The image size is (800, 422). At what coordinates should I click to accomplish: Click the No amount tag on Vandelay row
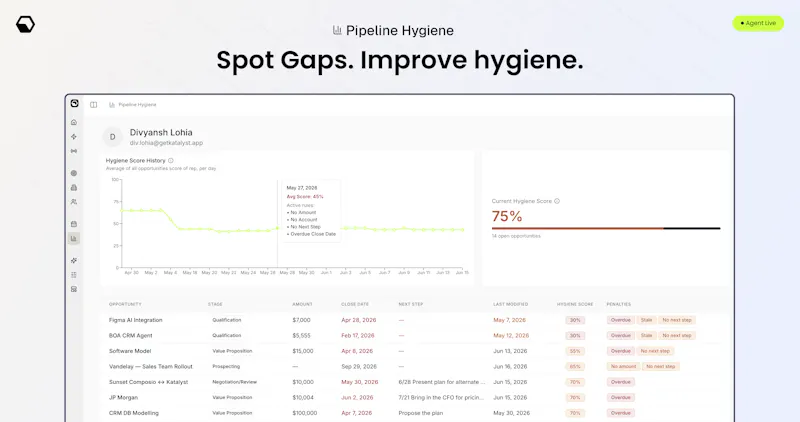coord(623,366)
